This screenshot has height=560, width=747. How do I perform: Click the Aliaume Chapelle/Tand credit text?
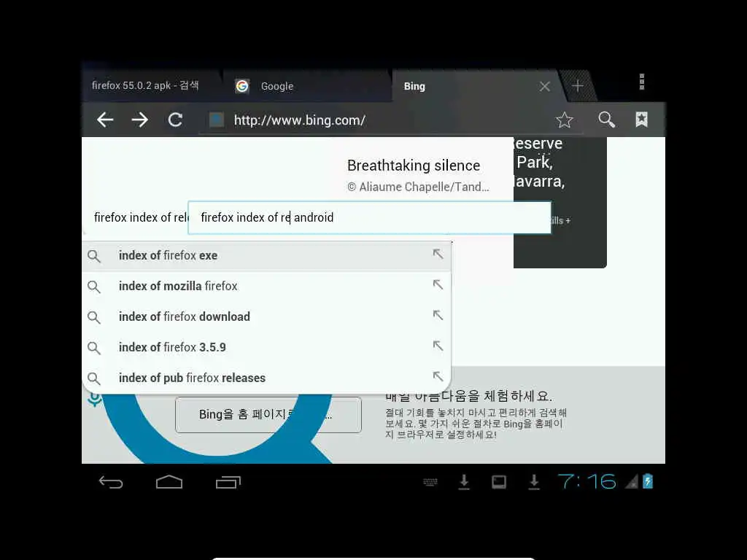click(418, 187)
